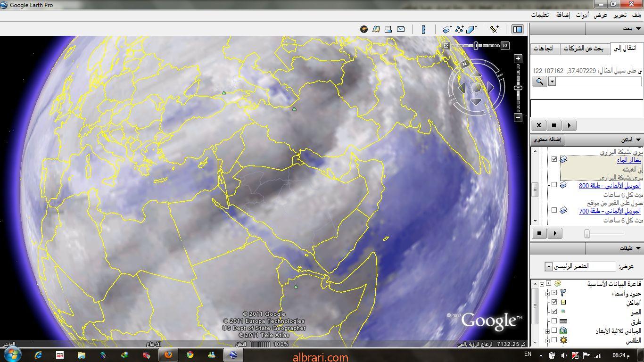The image size is (644, 362).
Task: Collapse 'قاعدة البيانات الأساسية' tree node
Action: point(542,283)
